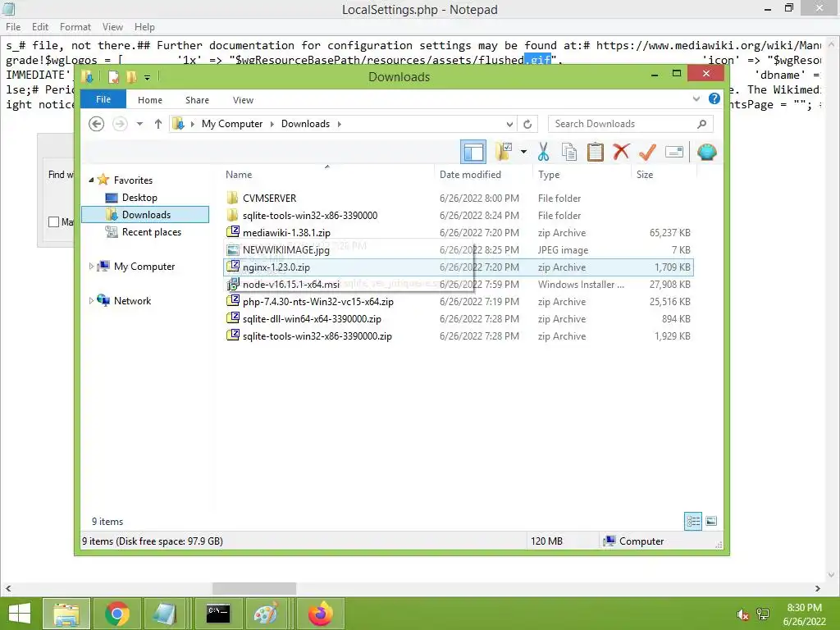Open the View ribbon tab in Explorer
The height and width of the screenshot is (630, 840).
pyautogui.click(x=243, y=100)
